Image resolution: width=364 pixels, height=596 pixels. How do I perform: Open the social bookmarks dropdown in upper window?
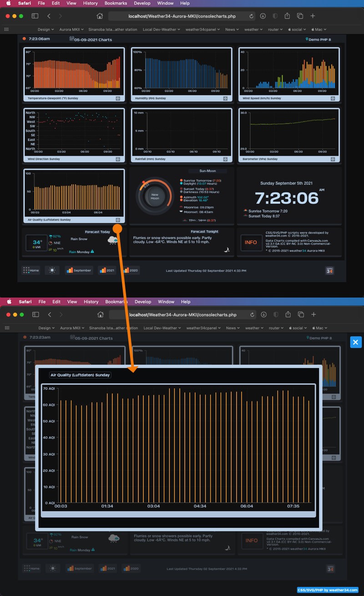(298, 29)
